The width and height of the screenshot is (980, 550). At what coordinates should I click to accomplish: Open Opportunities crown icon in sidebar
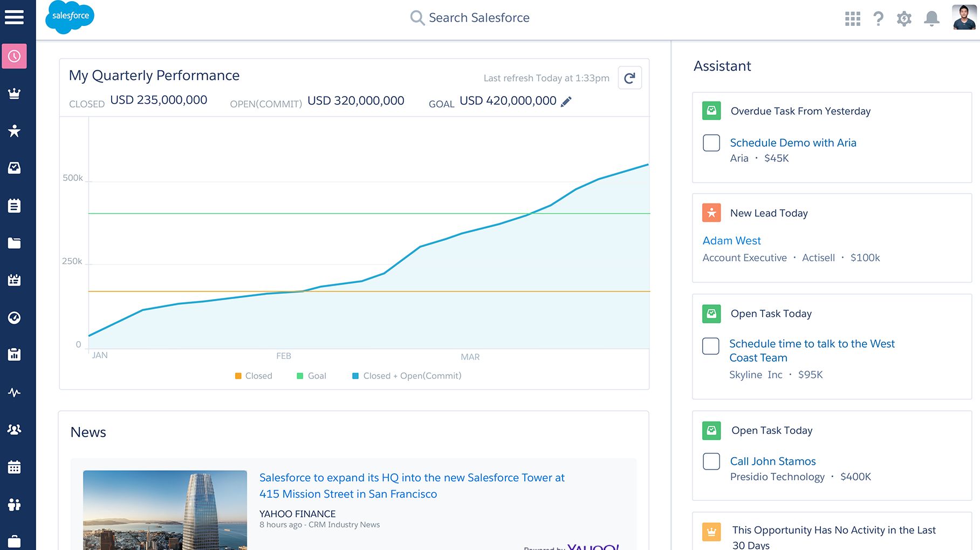click(14, 93)
